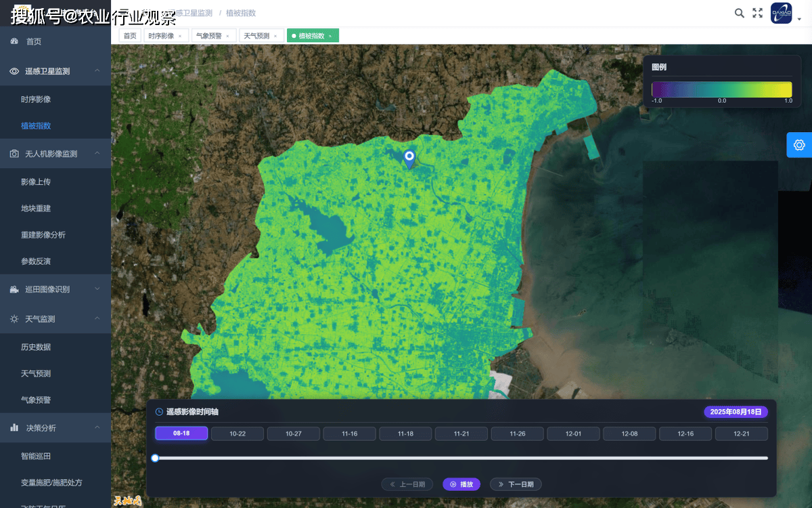Click the search magnifier icon

click(740, 13)
